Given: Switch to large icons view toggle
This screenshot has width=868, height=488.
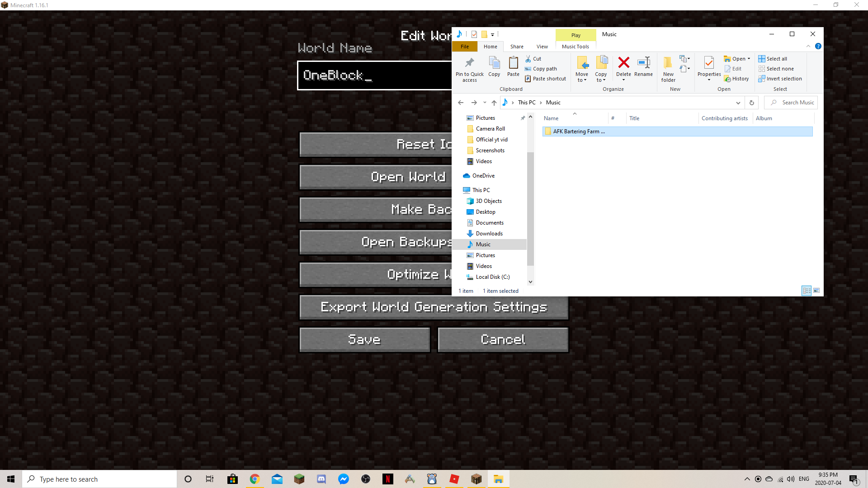Looking at the screenshot, I should coord(816,291).
